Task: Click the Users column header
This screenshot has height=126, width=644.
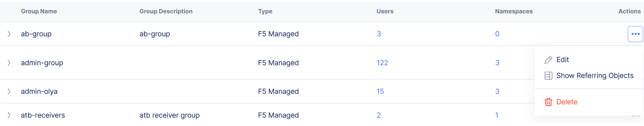Action: coord(385,11)
